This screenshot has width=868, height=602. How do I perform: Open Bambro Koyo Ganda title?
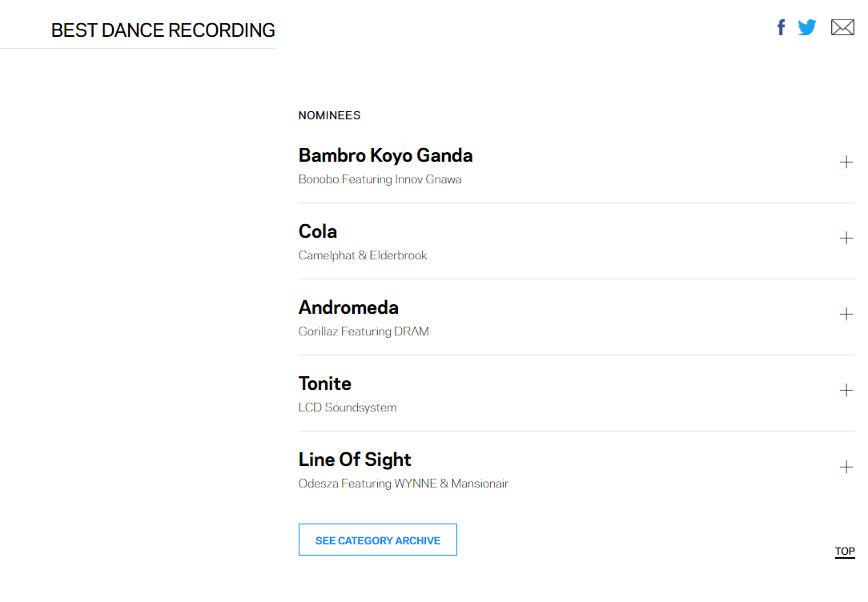point(385,155)
